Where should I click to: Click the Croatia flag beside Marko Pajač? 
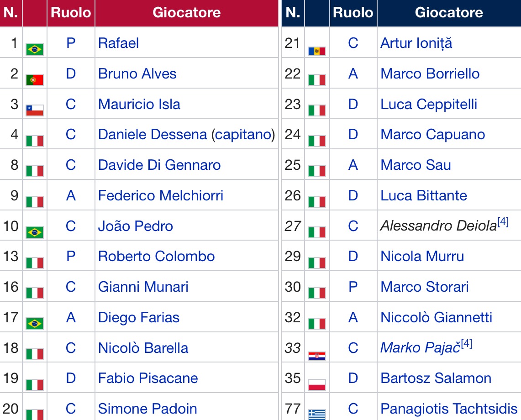click(317, 355)
